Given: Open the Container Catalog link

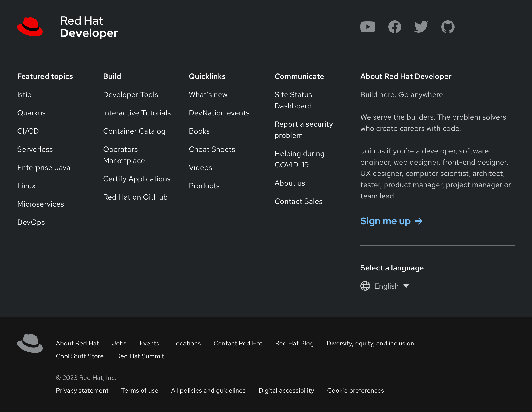Looking at the screenshot, I should pos(134,131).
